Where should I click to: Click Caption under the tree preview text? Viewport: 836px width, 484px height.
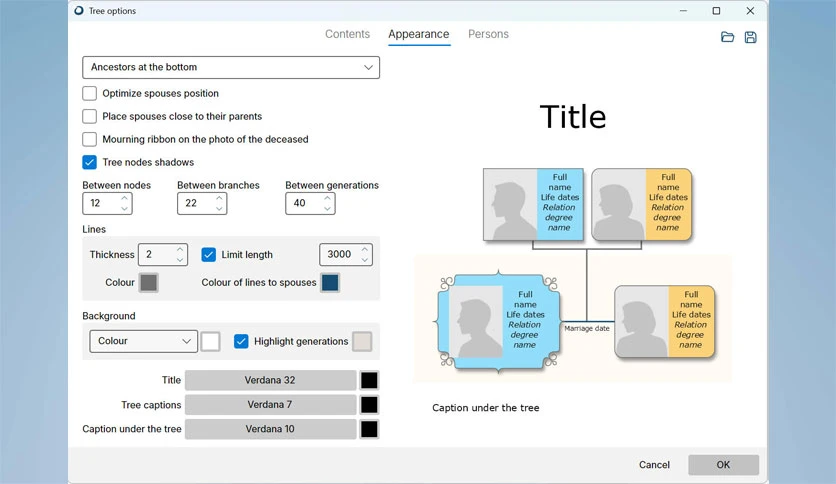coord(486,408)
